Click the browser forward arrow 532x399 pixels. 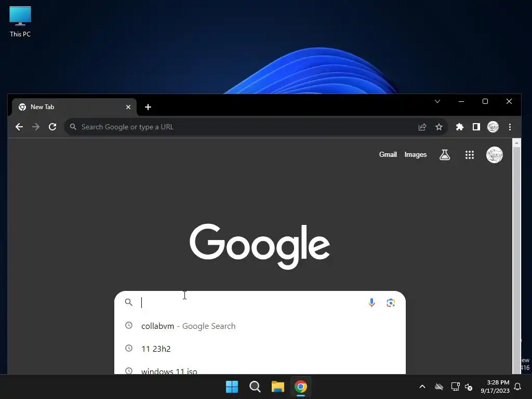coord(36,127)
